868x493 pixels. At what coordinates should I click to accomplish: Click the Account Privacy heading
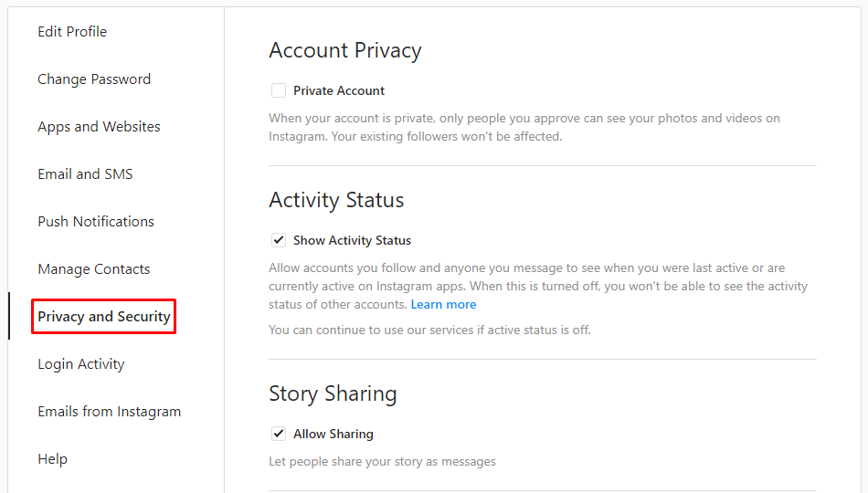coord(345,50)
